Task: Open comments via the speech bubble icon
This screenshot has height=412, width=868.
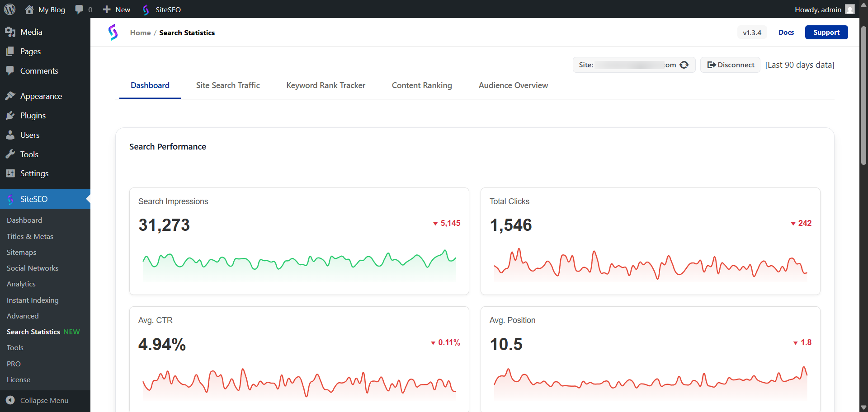Action: coord(79,9)
